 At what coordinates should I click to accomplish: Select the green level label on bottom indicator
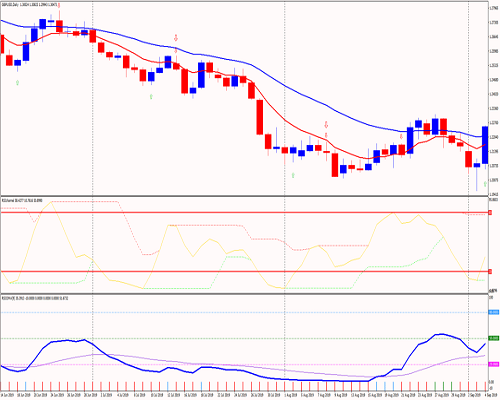point(493,338)
